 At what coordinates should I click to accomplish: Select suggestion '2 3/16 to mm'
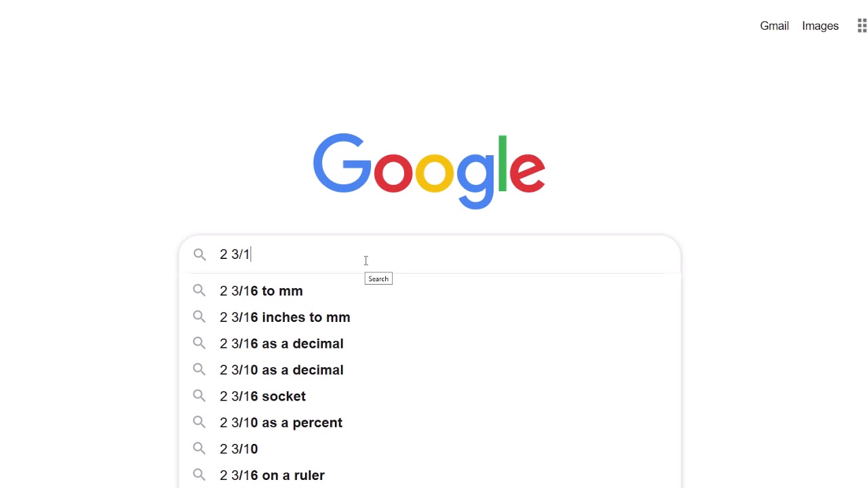[x=261, y=291]
